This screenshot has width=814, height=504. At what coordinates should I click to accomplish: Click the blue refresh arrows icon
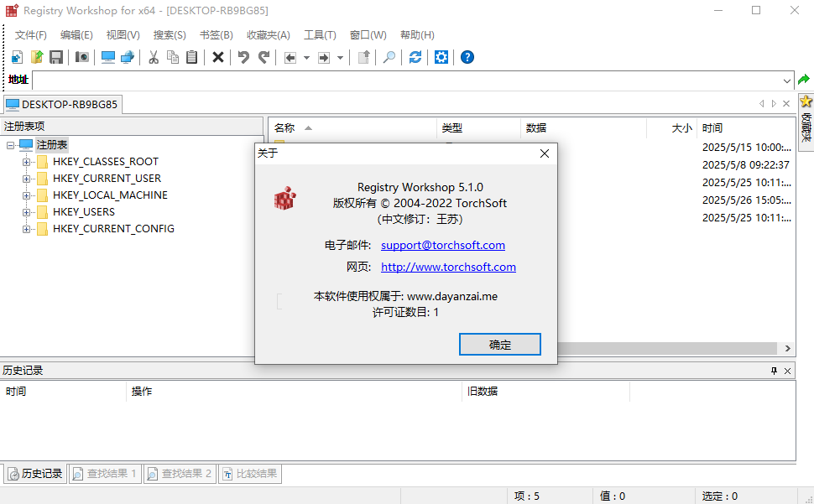415,57
